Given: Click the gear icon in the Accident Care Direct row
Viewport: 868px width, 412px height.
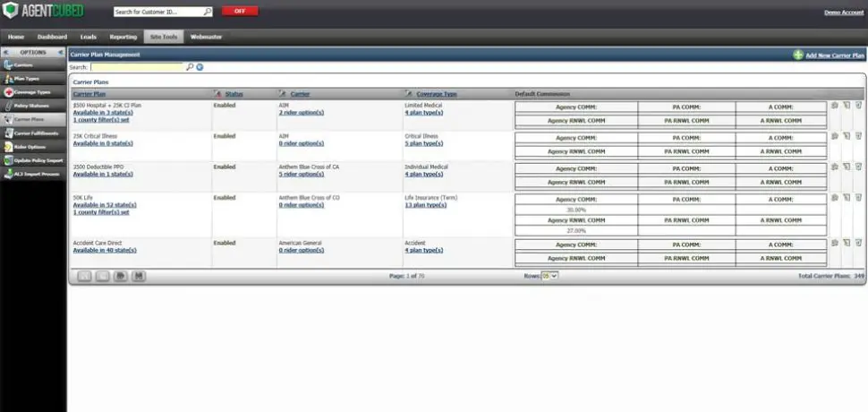Looking at the screenshot, I should 834,243.
